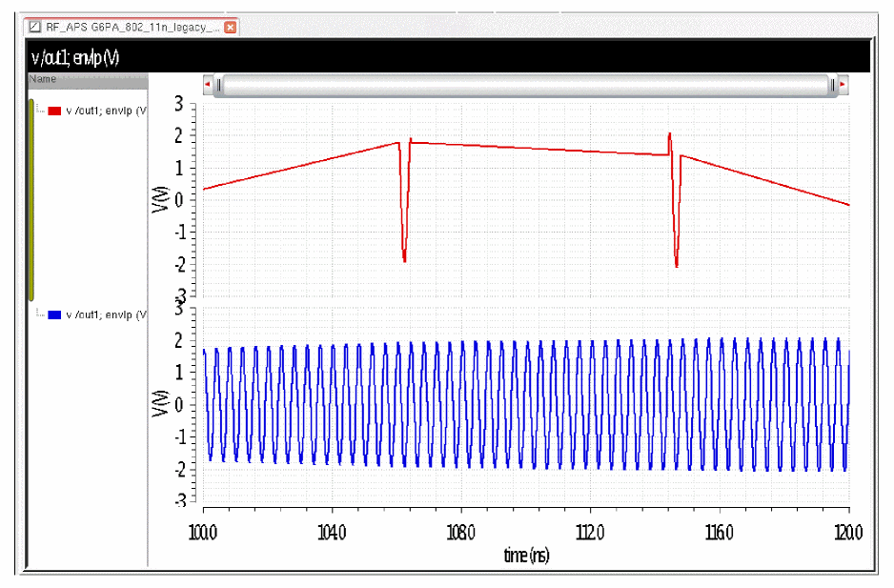Screen dimensions: 894x588
Task: Click the right red arrow of the zoom scrollbar
Action: click(x=843, y=85)
